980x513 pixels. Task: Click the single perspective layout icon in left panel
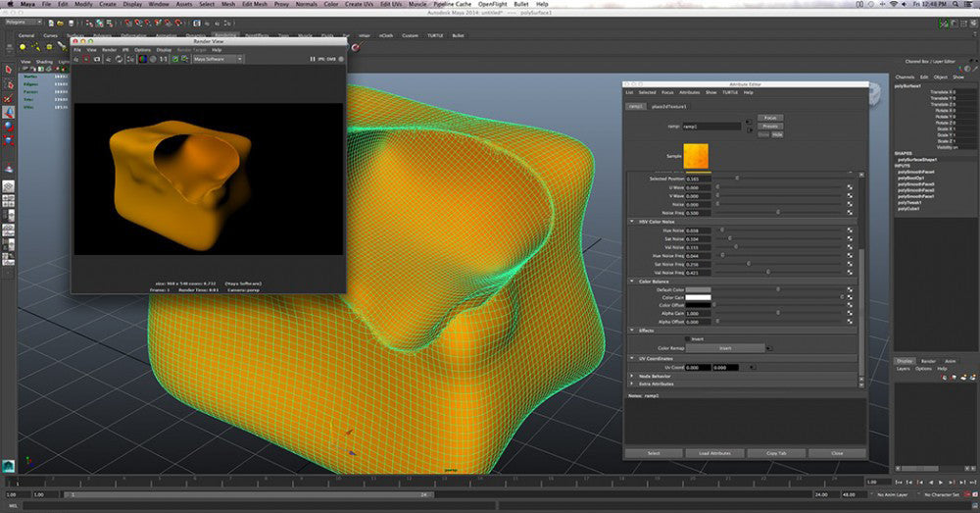coord(8,185)
